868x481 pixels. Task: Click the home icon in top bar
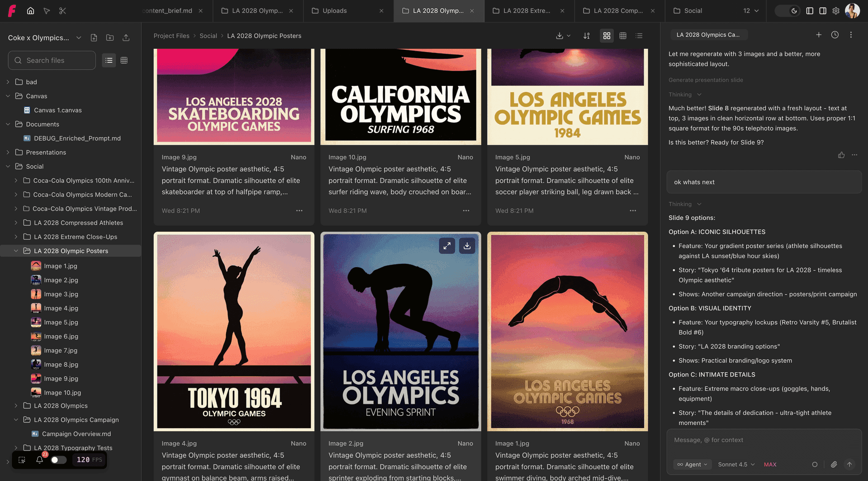pos(30,10)
